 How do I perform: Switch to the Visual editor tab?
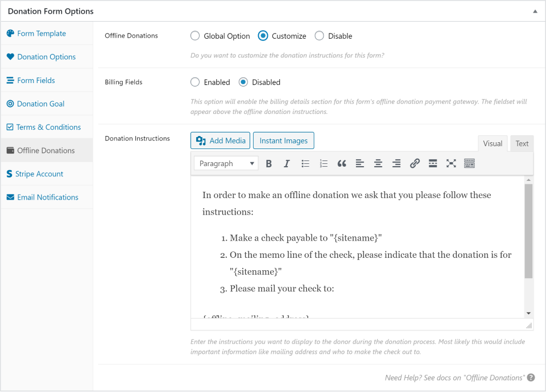click(x=493, y=143)
